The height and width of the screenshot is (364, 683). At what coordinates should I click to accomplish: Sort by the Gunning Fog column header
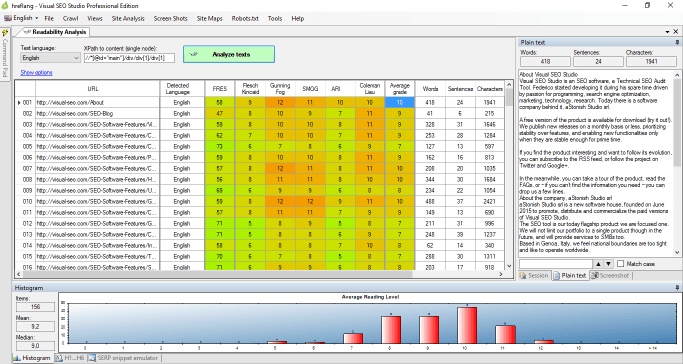pos(280,89)
